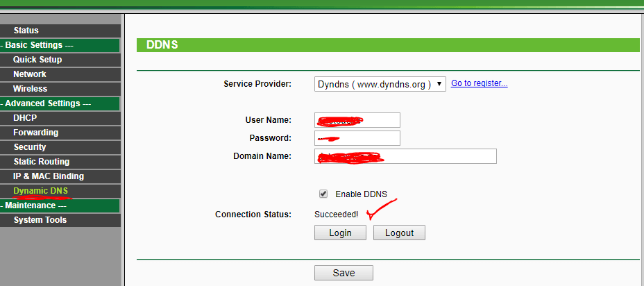Screen dimensions: 644x286
Task: Click Dynamic DNS sidebar item
Action: click(40, 191)
